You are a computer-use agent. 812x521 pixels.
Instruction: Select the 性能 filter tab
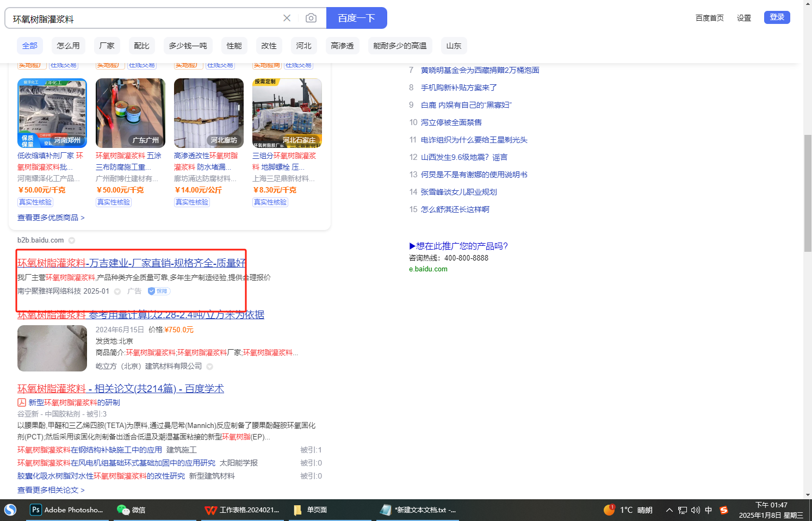[234, 46]
